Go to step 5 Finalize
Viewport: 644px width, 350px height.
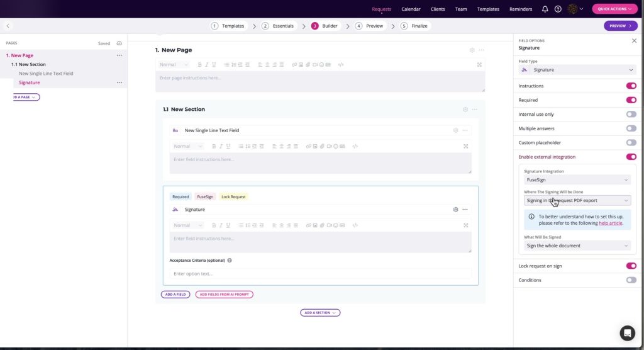tap(414, 26)
